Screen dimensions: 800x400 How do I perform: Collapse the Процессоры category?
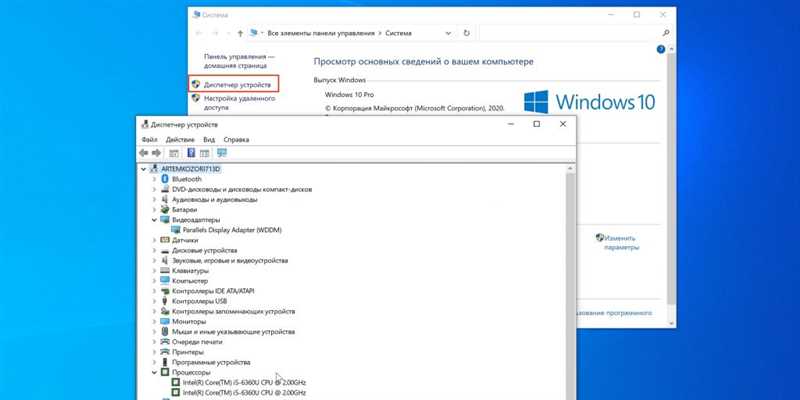click(x=154, y=373)
